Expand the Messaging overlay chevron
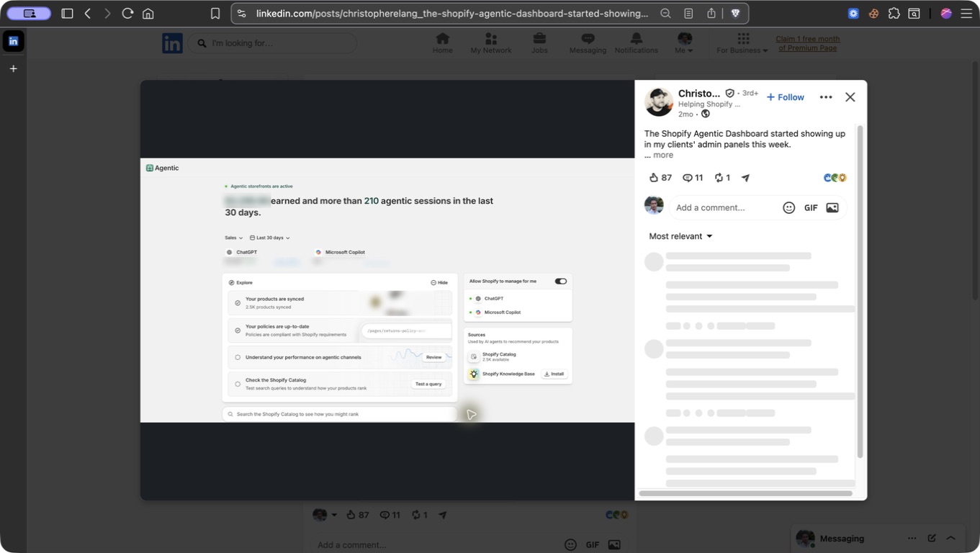The image size is (980, 553). [950, 539]
